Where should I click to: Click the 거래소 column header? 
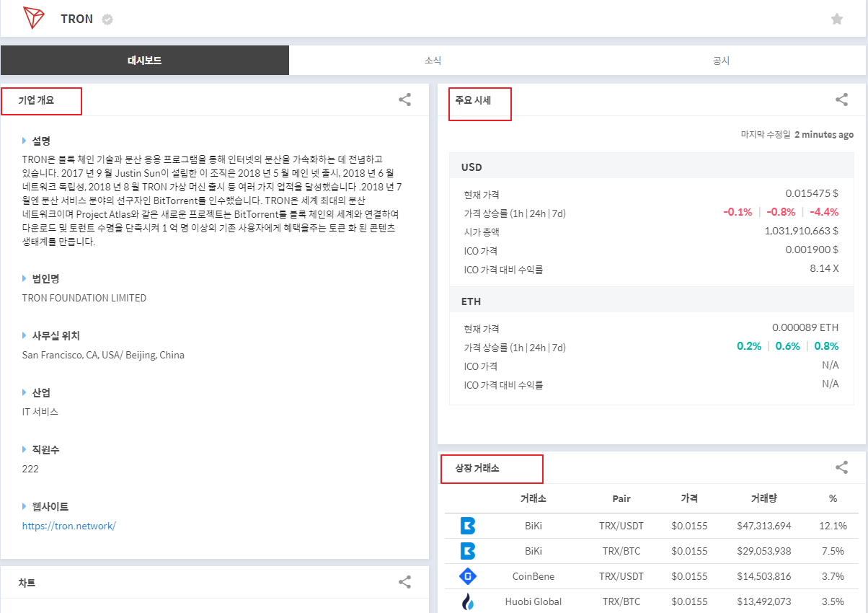[x=533, y=498]
